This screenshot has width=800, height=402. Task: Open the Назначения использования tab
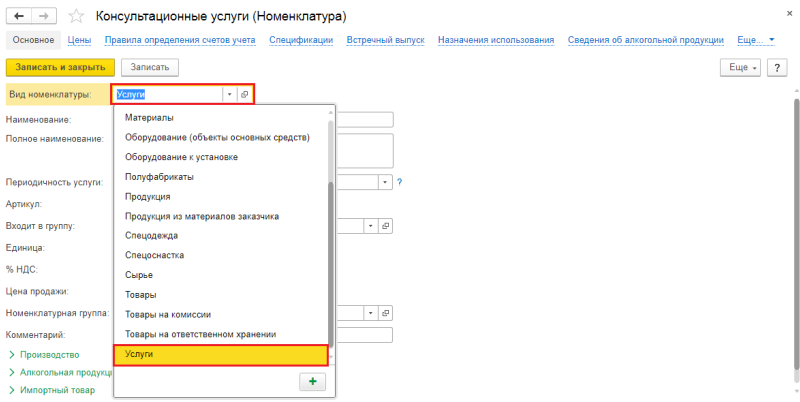[x=496, y=40]
